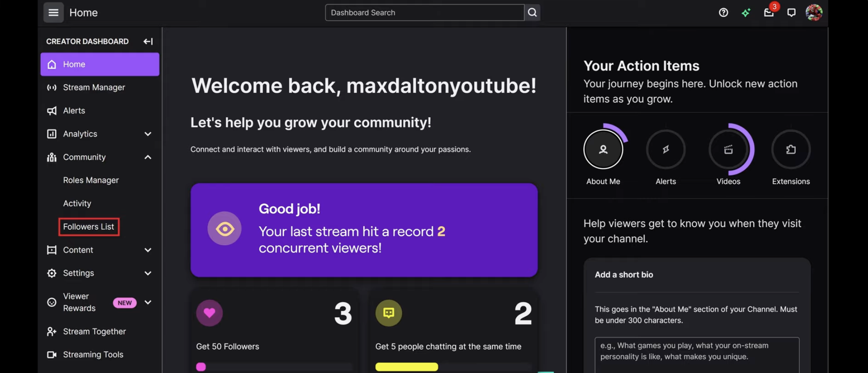Expand the Viewer Rewards submenu chevron
The image size is (868, 373).
point(148,302)
